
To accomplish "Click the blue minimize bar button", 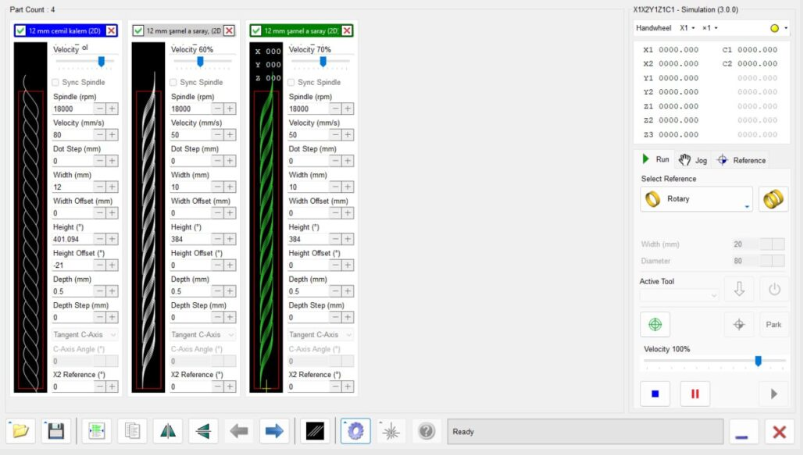I will click(x=742, y=432).
